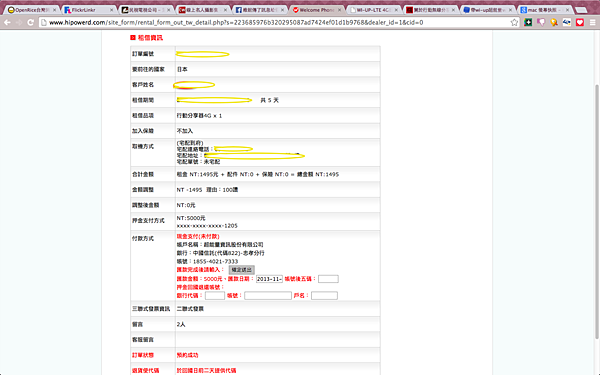Bookmark page with the star icon

514,23
